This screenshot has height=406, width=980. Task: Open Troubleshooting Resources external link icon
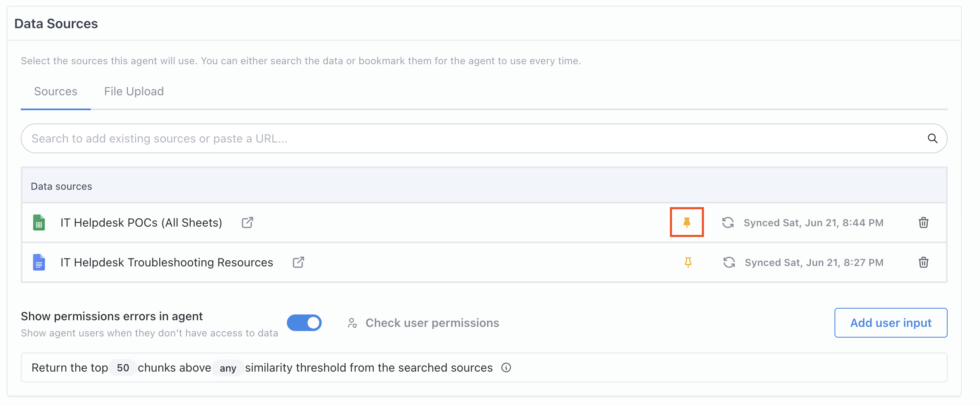298,262
